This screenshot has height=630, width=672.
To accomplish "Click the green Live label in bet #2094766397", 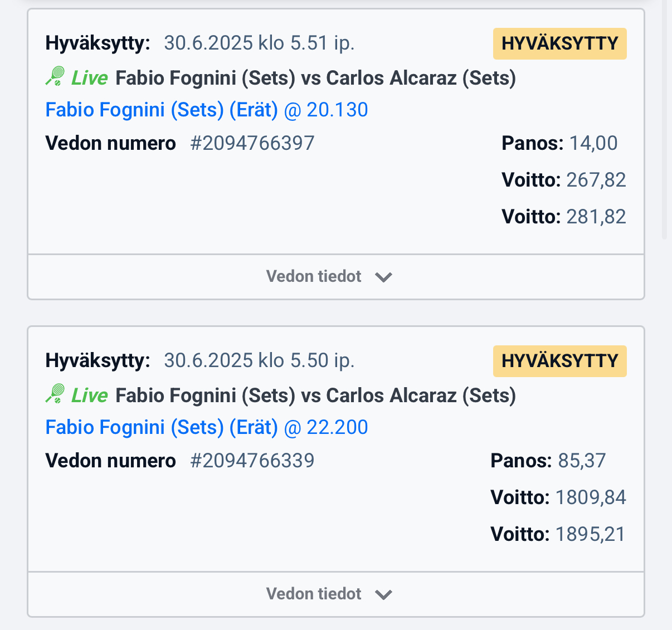I will (89, 78).
